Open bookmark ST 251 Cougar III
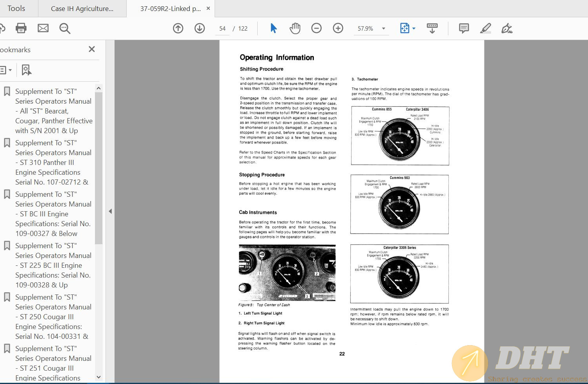The image size is (588, 384). 54,363
